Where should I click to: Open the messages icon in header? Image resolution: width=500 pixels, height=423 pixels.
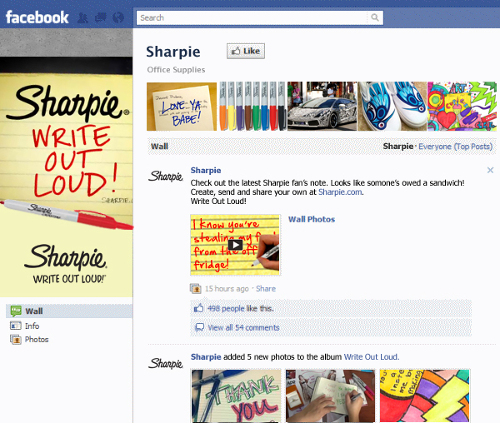[x=101, y=17]
